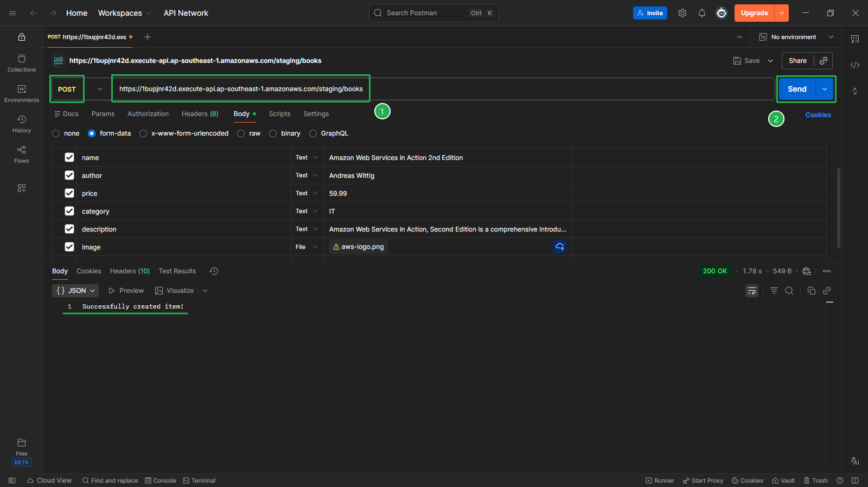Image resolution: width=868 pixels, height=487 pixels.
Task: Click the request URL input field
Action: point(443,89)
